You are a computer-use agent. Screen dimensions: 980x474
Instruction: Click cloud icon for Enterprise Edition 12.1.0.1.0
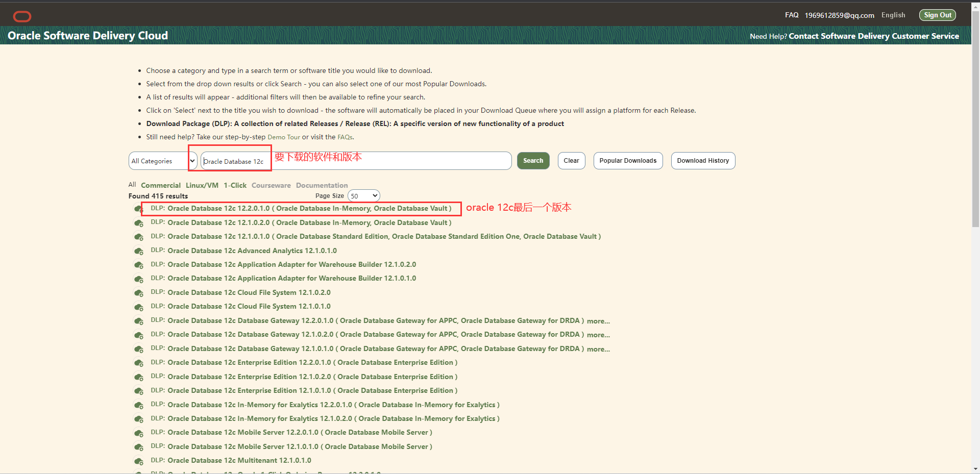click(x=138, y=391)
